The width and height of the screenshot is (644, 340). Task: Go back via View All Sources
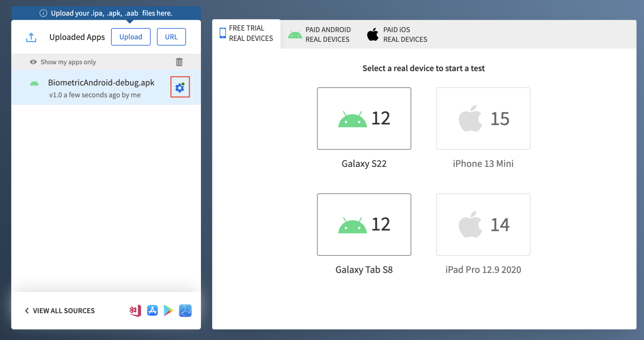[60, 310]
